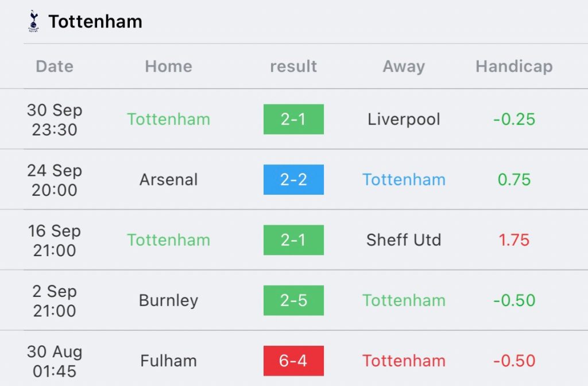Select the Home column header
The height and width of the screenshot is (386, 588).
pyautogui.click(x=168, y=67)
